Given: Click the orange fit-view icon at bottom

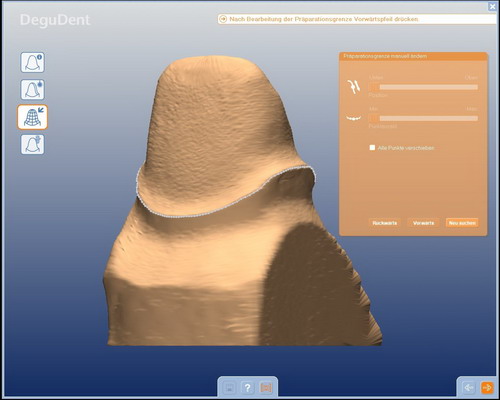Looking at the screenshot, I should pyautogui.click(x=266, y=388).
